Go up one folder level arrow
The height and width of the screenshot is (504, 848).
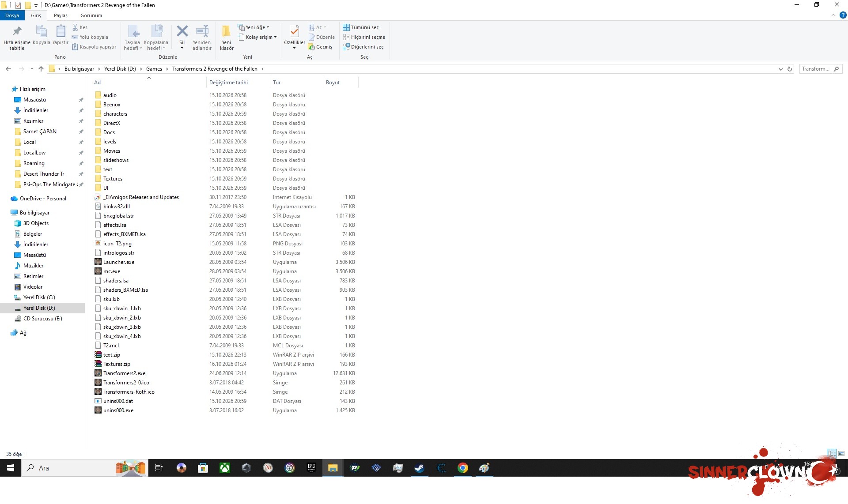41,69
